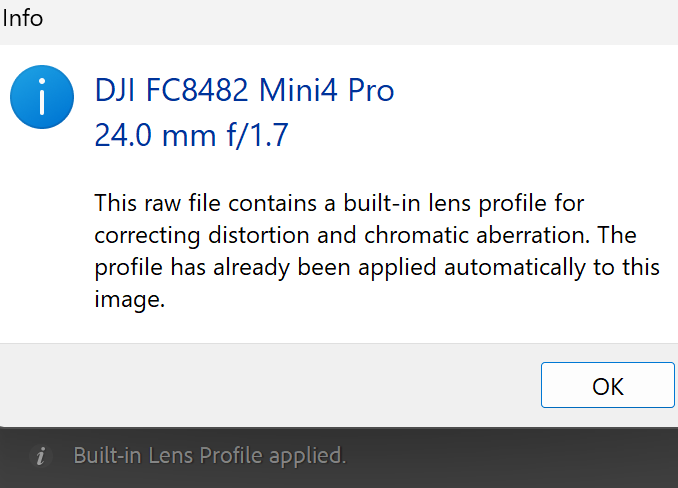The height and width of the screenshot is (488, 678).
Task: Click the small info icon in the status bar
Action: 41,457
